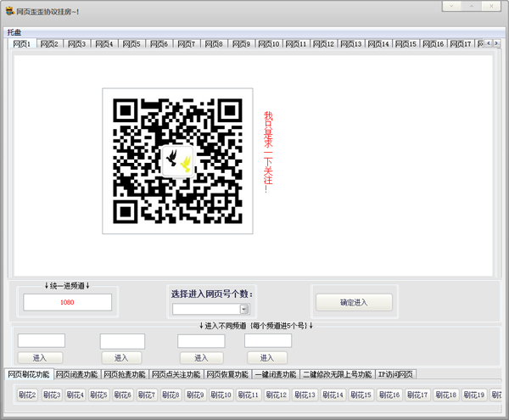This screenshot has height=420, width=509.
Task: Open the IP访问网页 tab
Action: coord(395,374)
